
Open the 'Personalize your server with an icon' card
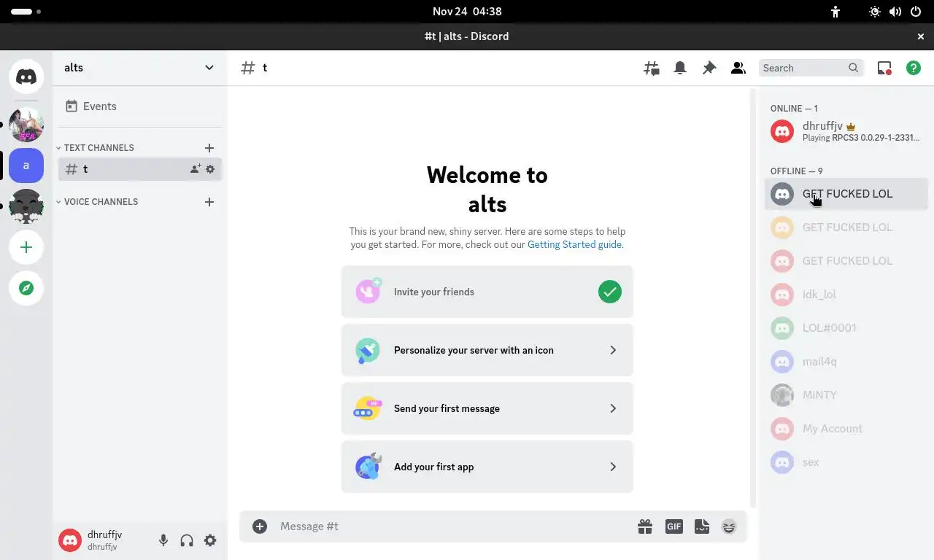[487, 350]
